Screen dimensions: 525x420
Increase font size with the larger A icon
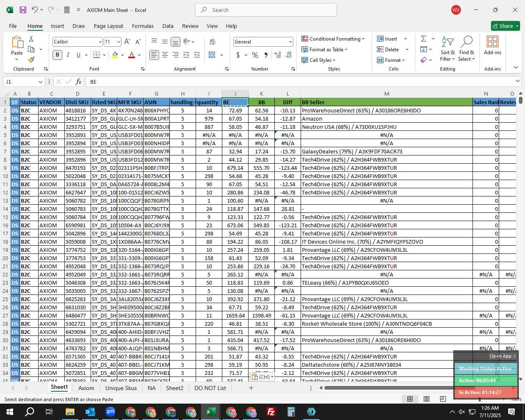point(127,41)
